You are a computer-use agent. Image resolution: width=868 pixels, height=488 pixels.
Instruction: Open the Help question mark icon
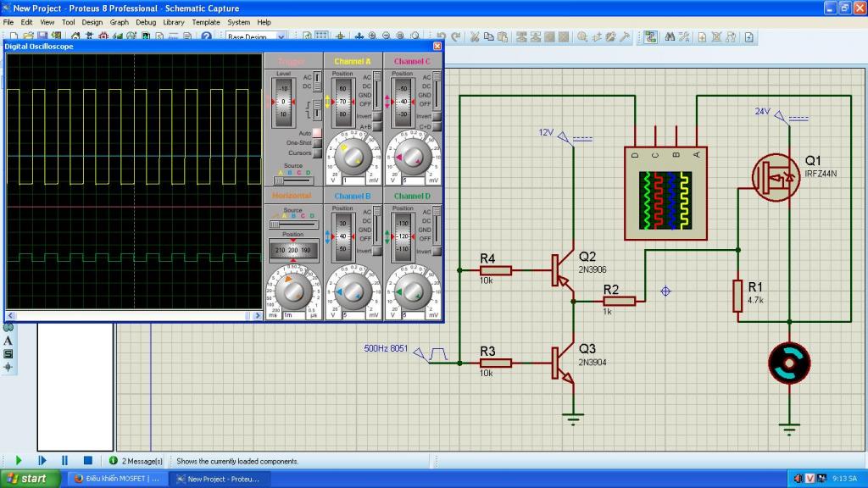point(206,37)
